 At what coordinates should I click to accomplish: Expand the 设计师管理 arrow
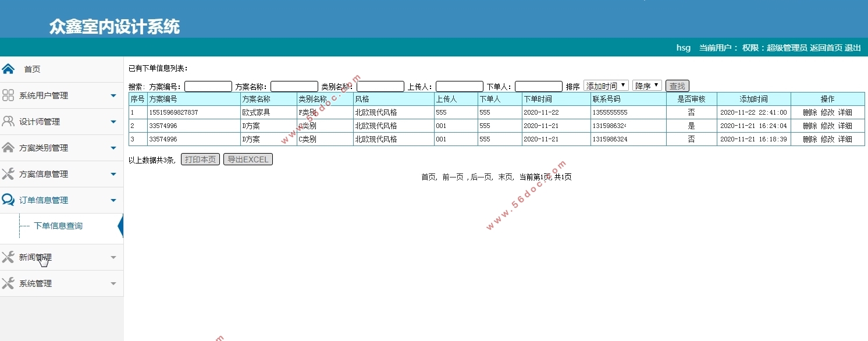pyautogui.click(x=113, y=122)
